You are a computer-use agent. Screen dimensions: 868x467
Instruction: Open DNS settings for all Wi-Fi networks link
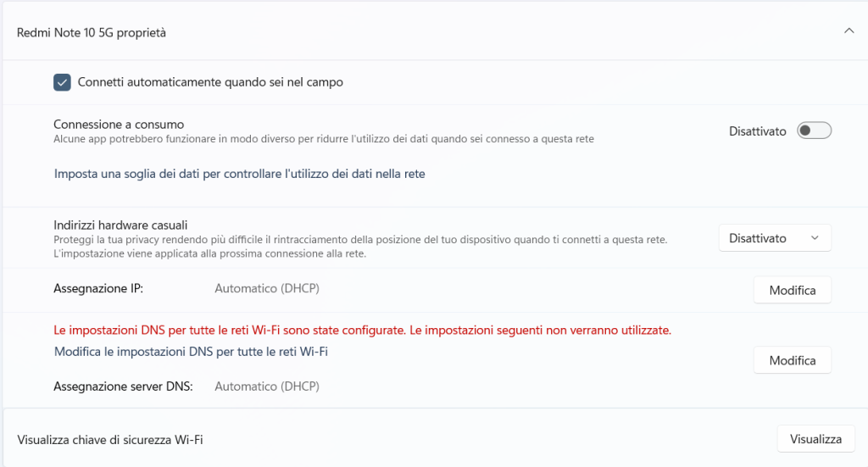[x=191, y=351]
